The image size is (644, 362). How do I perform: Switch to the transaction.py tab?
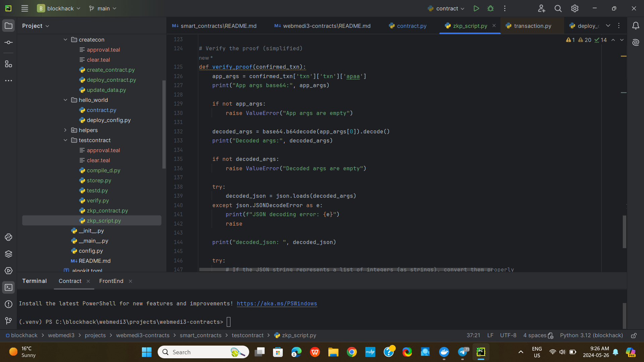coord(532,26)
